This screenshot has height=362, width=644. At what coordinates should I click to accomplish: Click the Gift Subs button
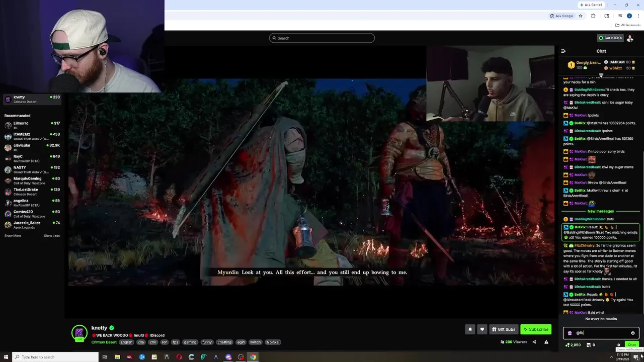[x=503, y=329]
